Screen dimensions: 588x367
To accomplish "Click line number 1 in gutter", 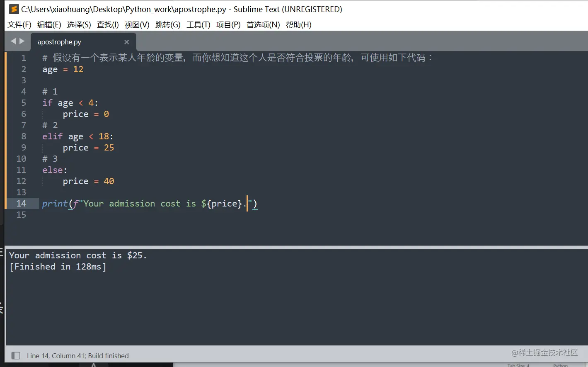I will (24, 58).
